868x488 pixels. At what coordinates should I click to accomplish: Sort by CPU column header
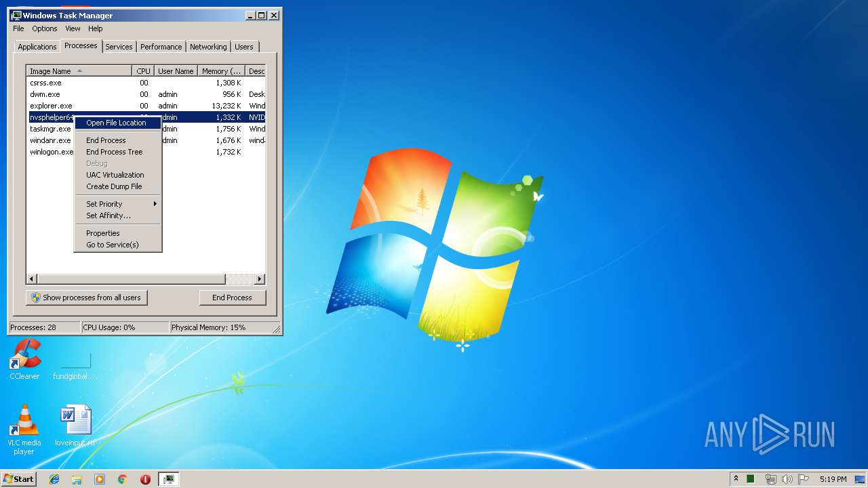(x=143, y=71)
